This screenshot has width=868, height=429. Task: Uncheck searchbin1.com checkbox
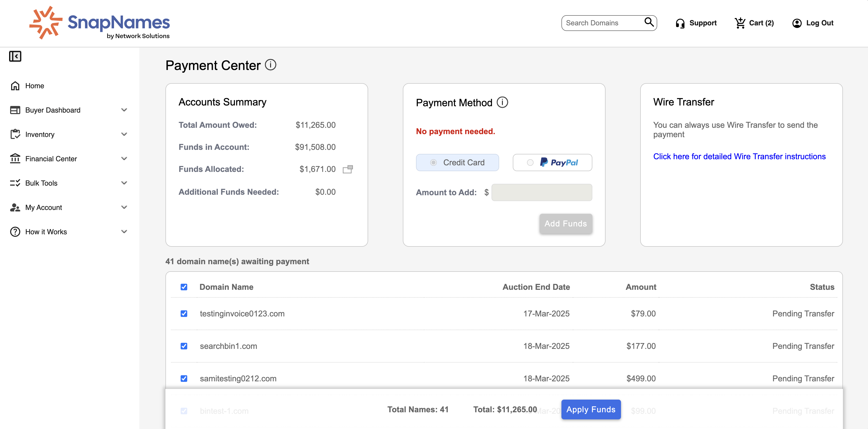click(x=184, y=346)
